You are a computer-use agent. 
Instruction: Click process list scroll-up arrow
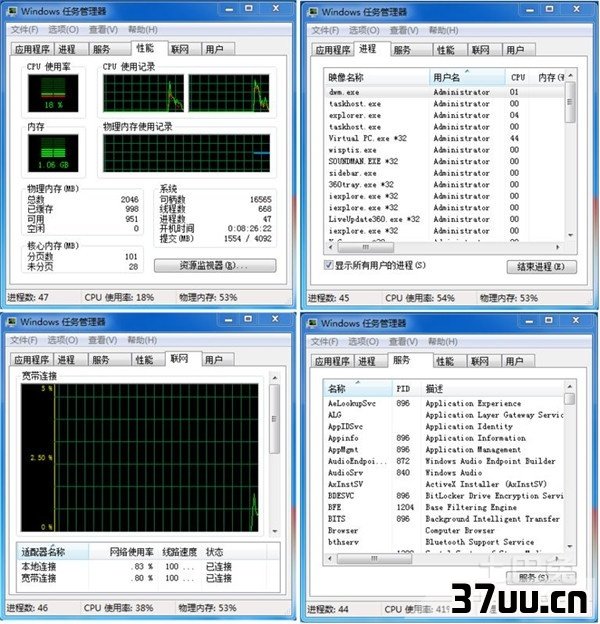click(571, 75)
